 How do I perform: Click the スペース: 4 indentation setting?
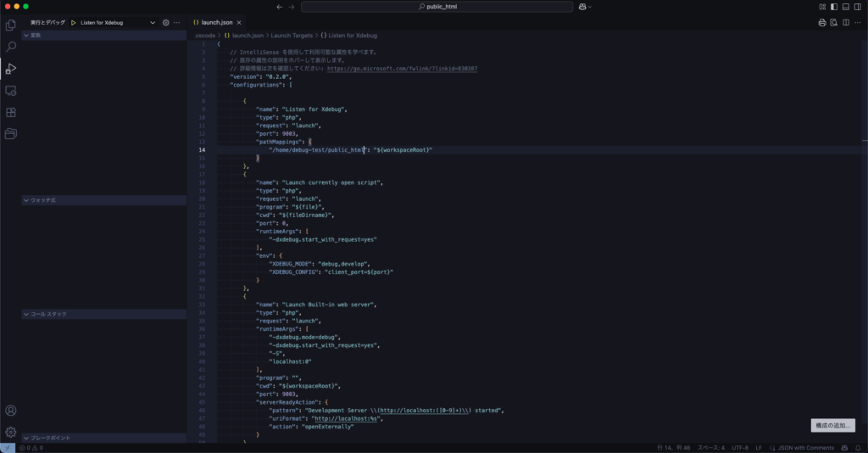[711, 448]
